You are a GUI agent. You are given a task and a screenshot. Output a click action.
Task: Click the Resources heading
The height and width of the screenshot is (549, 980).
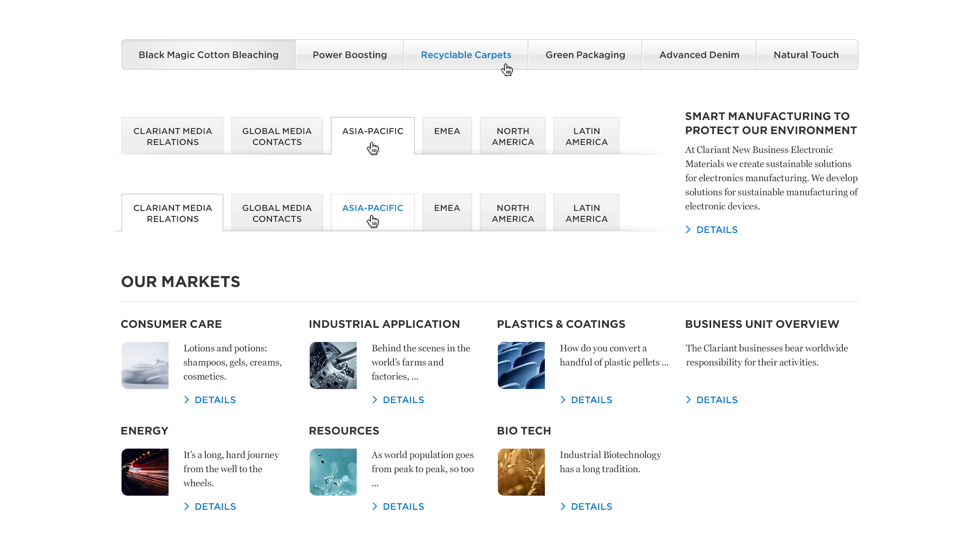[344, 431]
